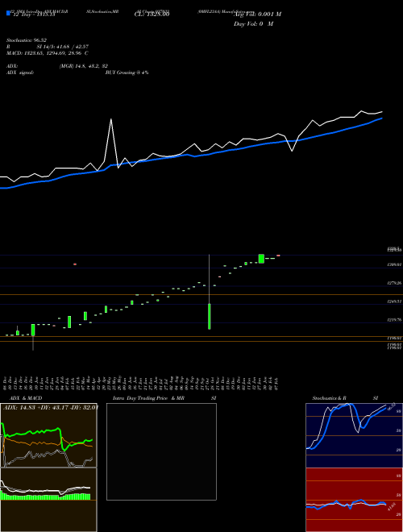The width and height of the screenshot is (403, 532).
Task: Click the large green candlestick below the long wick
Action: pyautogui.click(x=210, y=316)
